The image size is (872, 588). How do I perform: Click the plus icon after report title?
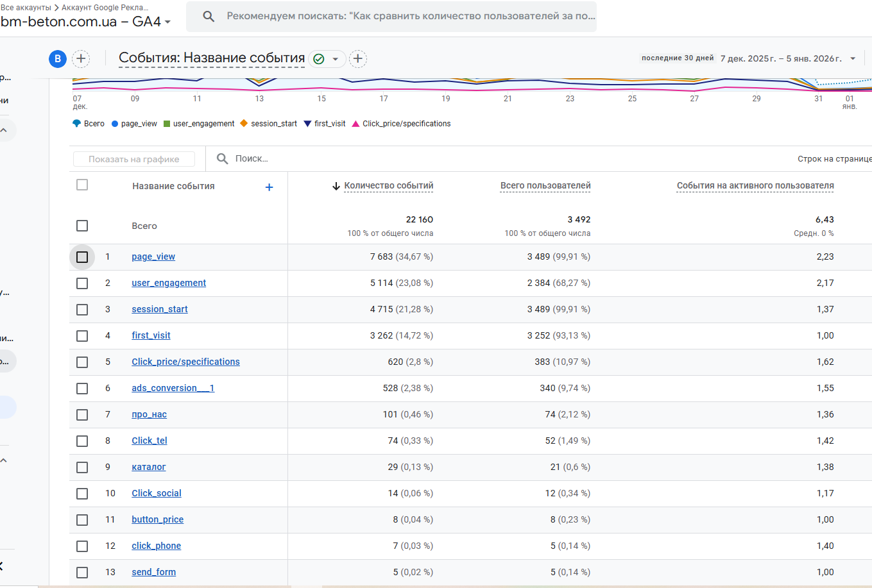click(358, 59)
